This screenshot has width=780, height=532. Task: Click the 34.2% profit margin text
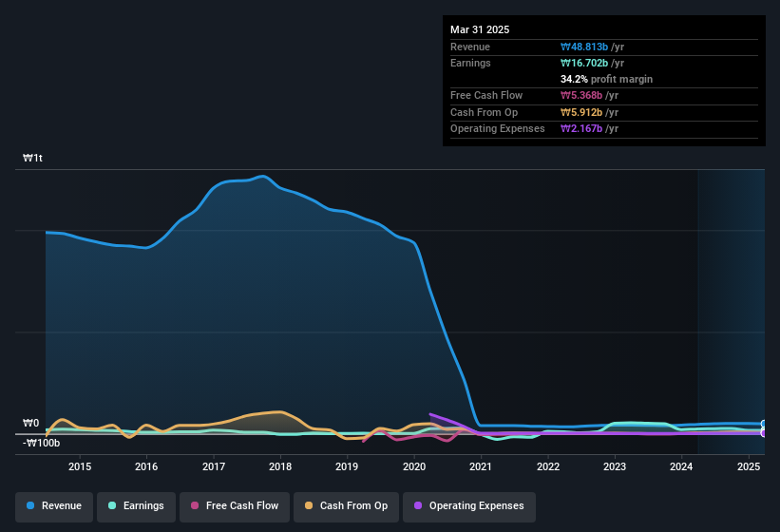(606, 79)
